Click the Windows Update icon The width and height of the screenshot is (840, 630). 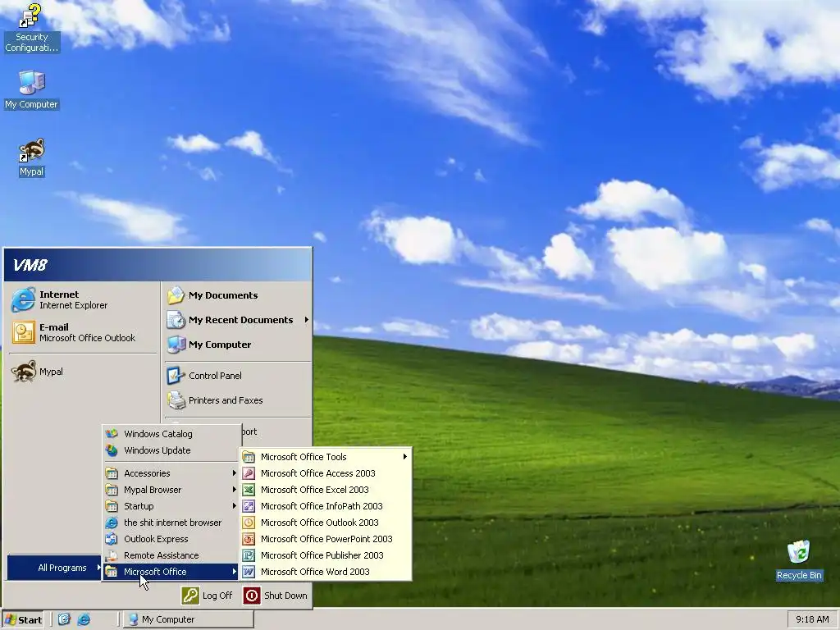(x=112, y=450)
